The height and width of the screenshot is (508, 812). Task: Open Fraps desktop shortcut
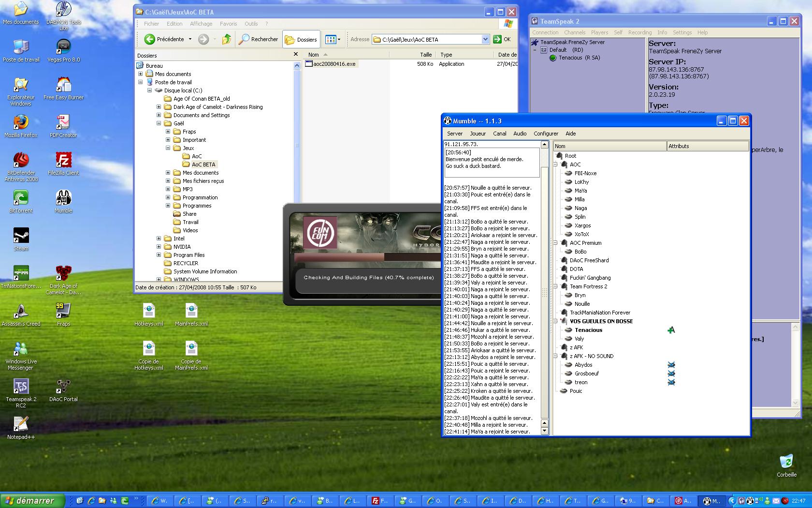coord(63,311)
